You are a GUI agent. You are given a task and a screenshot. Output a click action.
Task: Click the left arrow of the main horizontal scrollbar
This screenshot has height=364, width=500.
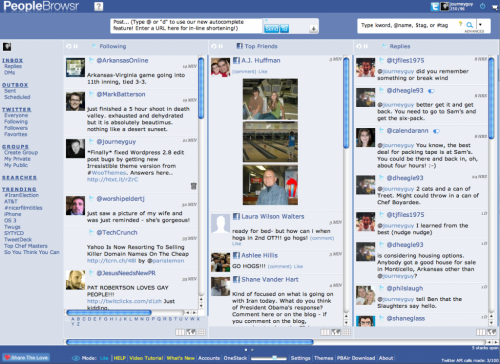[489, 342]
